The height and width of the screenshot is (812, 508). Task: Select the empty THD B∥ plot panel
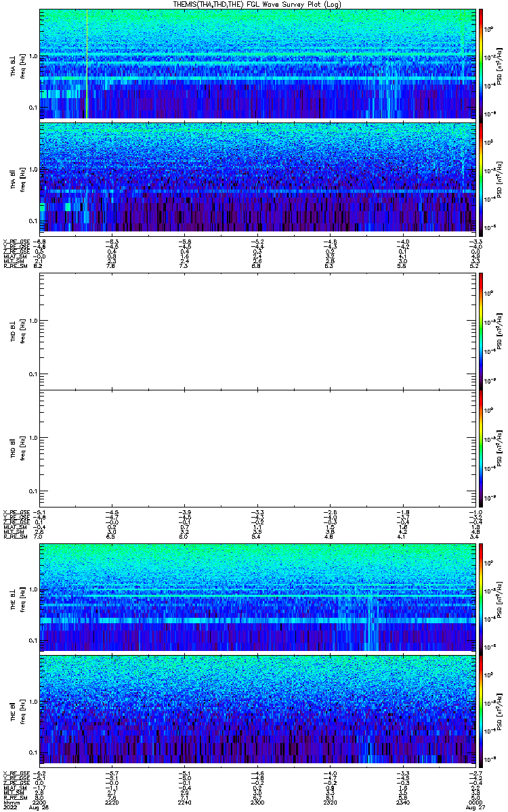tap(257, 448)
